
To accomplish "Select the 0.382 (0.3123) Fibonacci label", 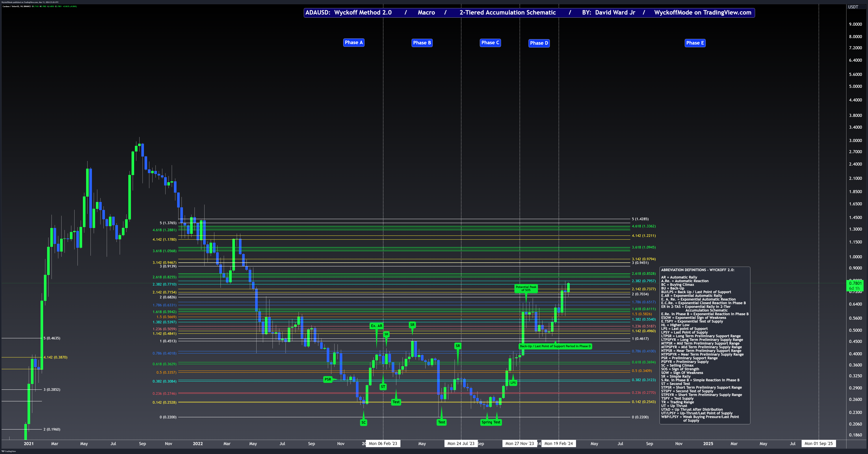I will click(x=644, y=380).
